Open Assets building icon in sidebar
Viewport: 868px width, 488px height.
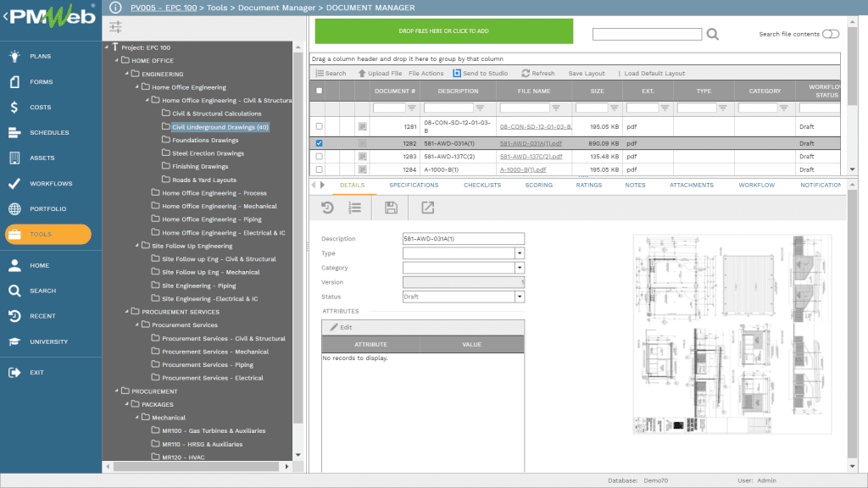click(x=14, y=158)
